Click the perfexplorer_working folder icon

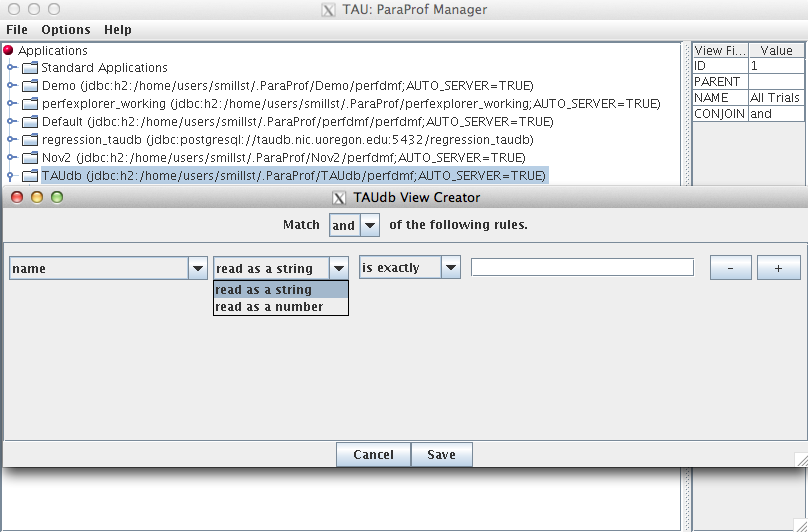29,104
